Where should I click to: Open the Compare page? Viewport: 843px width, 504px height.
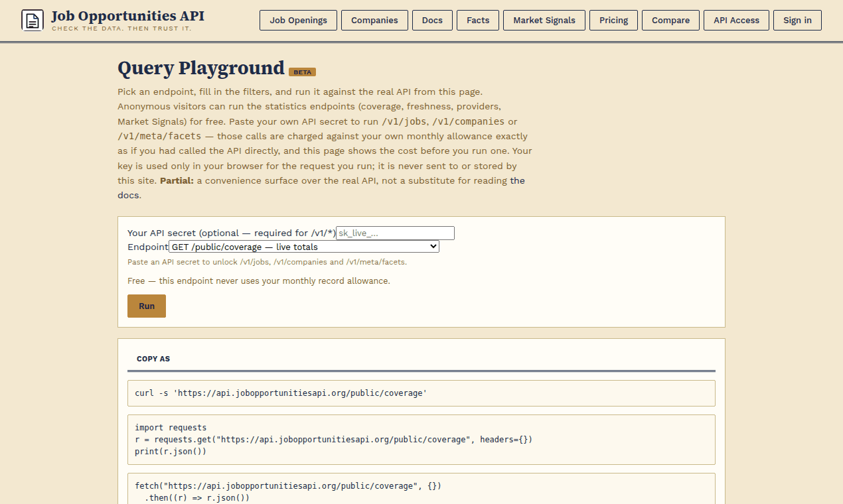(670, 21)
